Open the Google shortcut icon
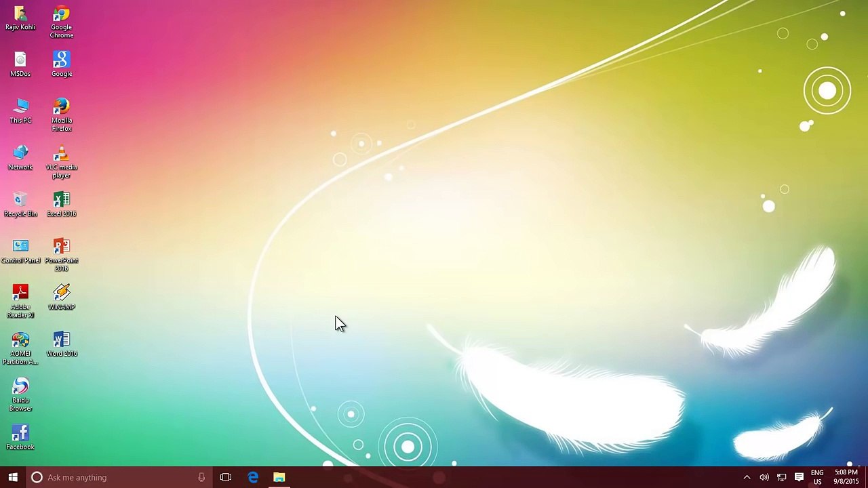The width and height of the screenshot is (868, 488). pos(61,64)
